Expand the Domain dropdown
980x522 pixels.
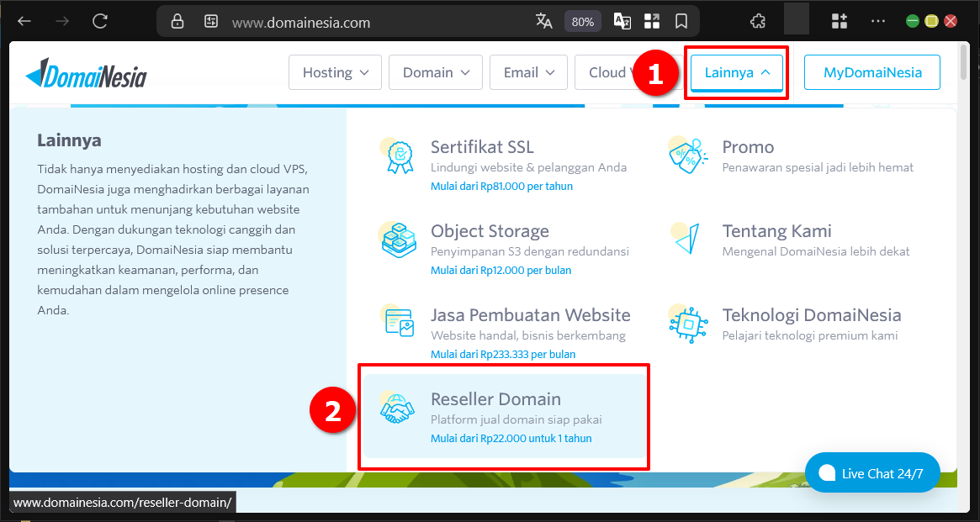coord(435,72)
